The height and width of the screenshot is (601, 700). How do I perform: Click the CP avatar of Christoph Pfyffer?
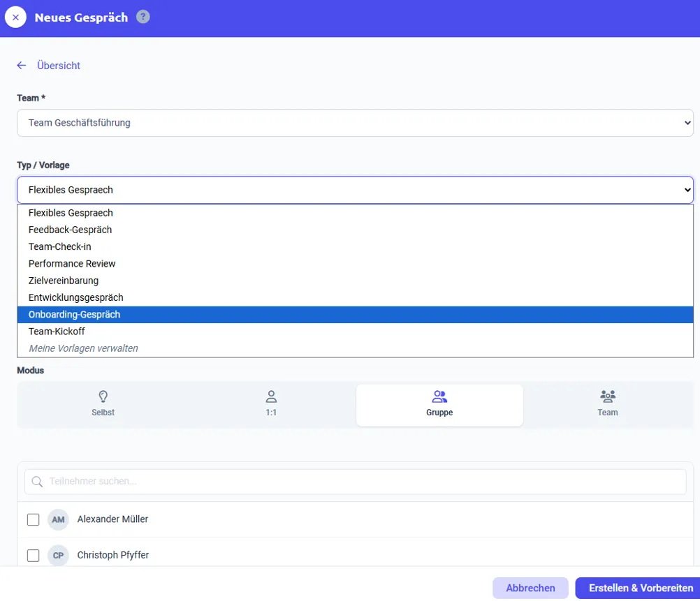[58, 556]
